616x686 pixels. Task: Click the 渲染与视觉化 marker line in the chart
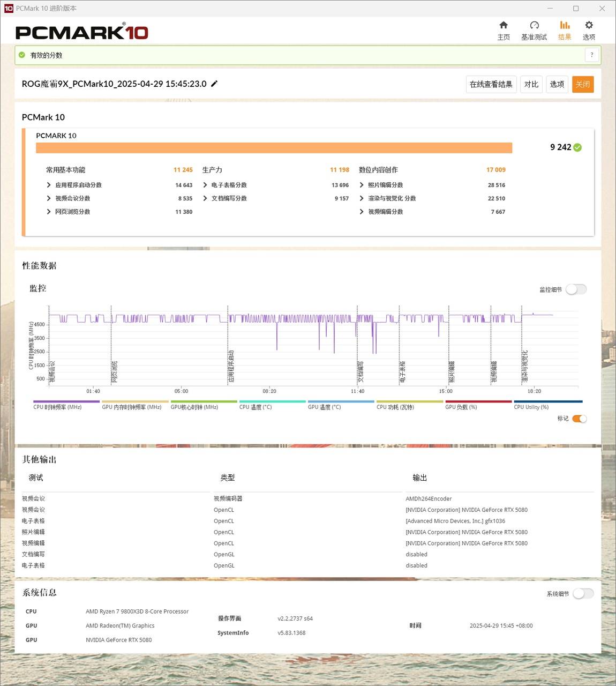(x=522, y=346)
